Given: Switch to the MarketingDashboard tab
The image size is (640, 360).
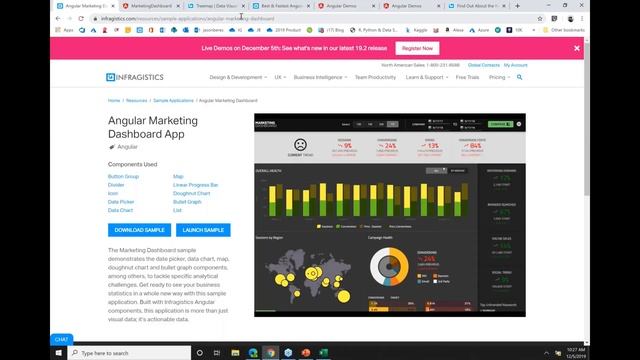Looking at the screenshot, I should (151, 6).
